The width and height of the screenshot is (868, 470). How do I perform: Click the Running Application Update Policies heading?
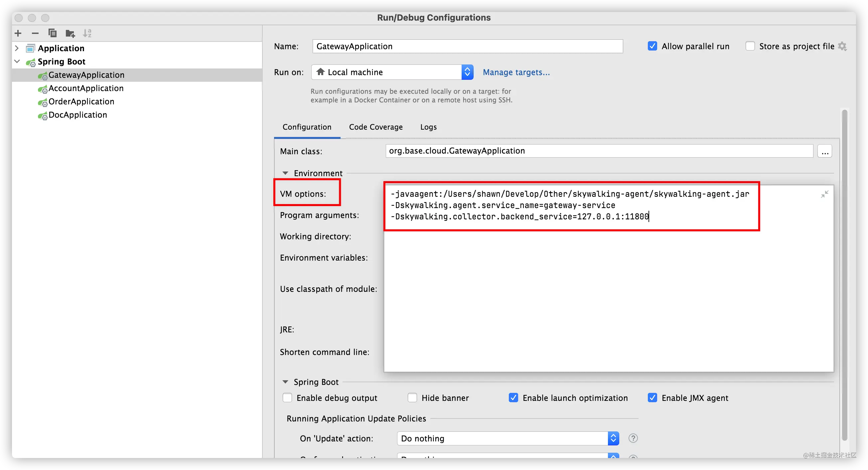[x=356, y=418]
